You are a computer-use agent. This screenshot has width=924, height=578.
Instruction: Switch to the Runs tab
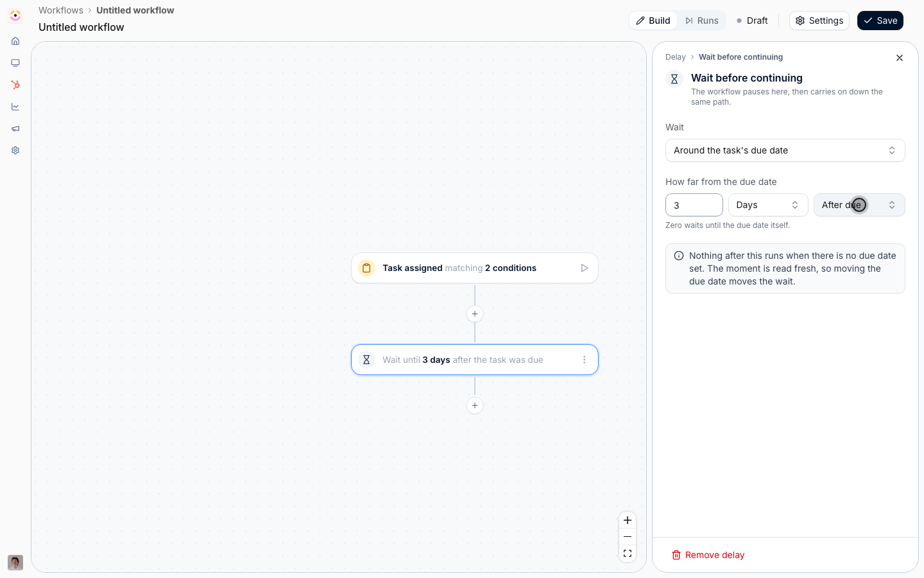pyautogui.click(x=701, y=21)
